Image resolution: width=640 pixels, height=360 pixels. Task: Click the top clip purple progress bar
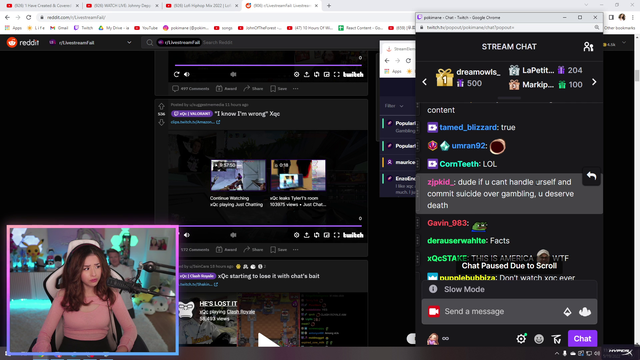pos(268,65)
